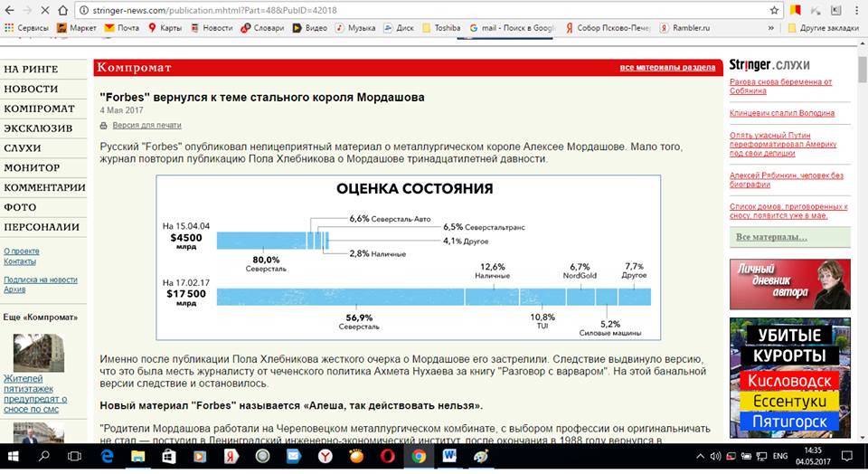Open the Контакты link
Image resolution: width=868 pixels, height=474 pixels.
20,261
